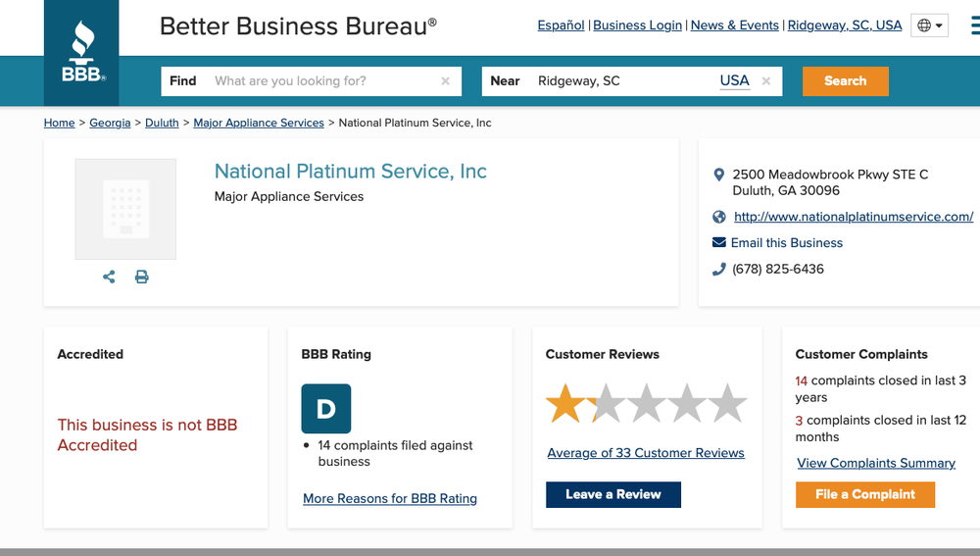The width and height of the screenshot is (980, 556).
Task: Click the star rating graphic
Action: (646, 403)
